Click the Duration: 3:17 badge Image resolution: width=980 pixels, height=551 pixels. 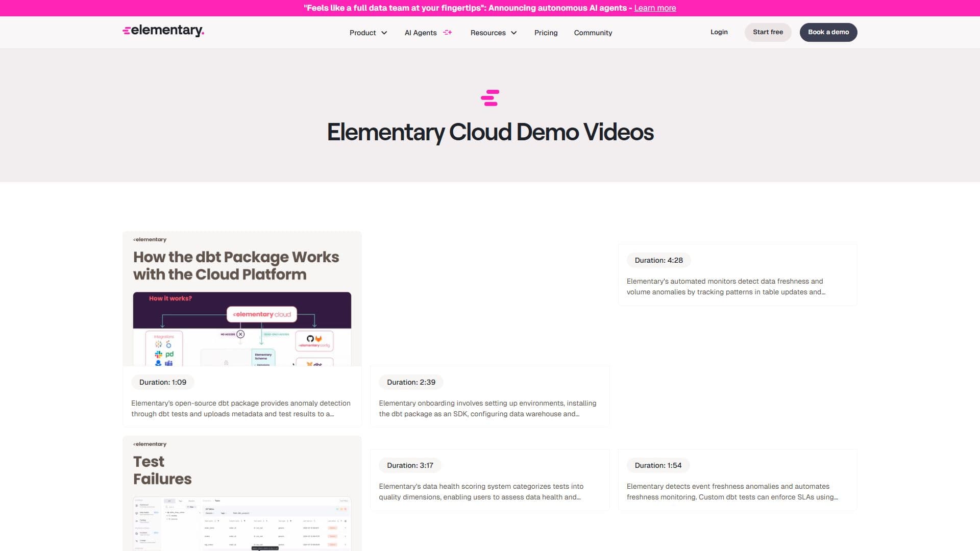tap(410, 465)
